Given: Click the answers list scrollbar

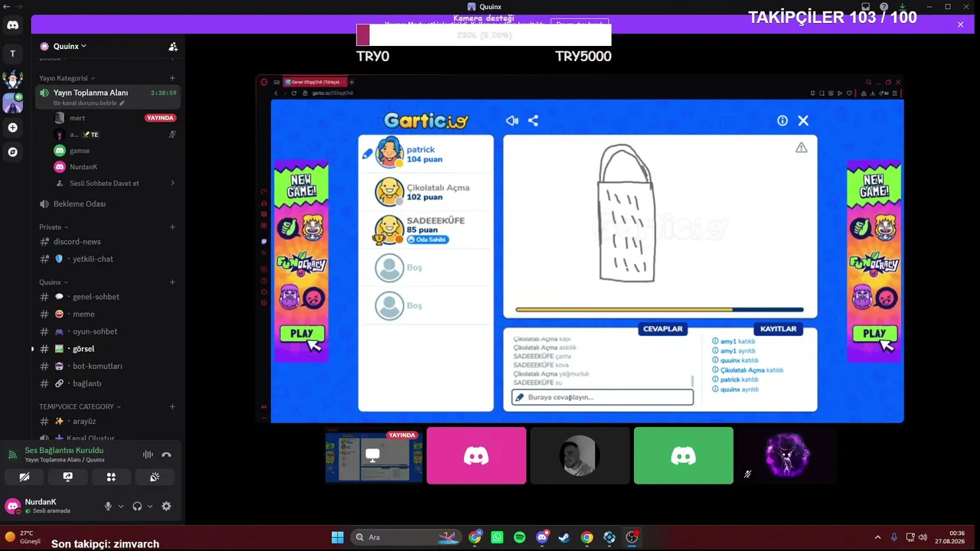Looking at the screenshot, I should tap(692, 381).
